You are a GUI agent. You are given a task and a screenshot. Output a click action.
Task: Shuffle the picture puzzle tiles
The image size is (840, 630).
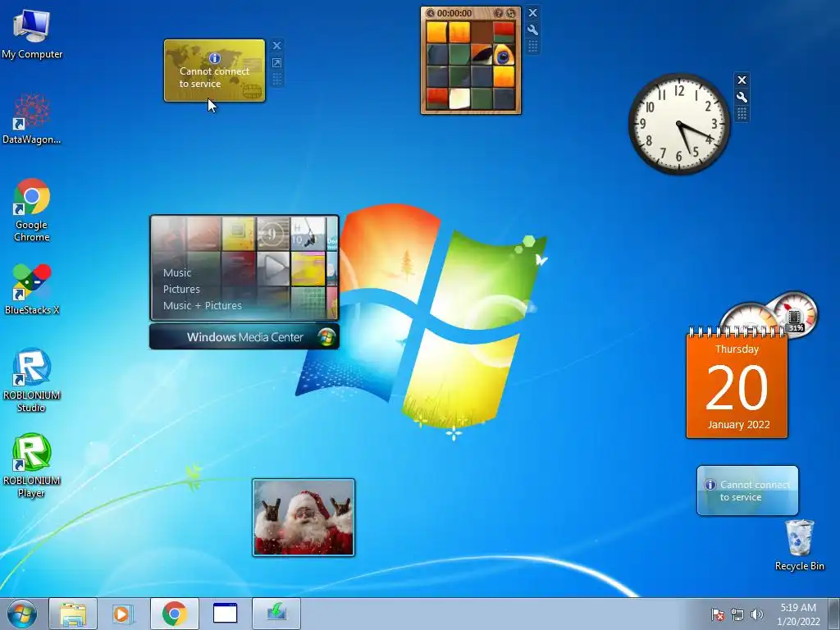pyautogui.click(x=511, y=13)
